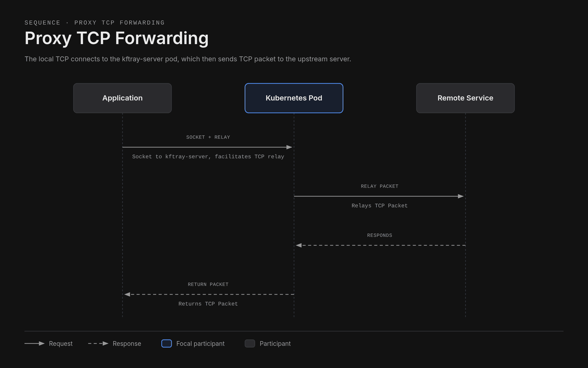This screenshot has height=368, width=588.
Task: Click the "Returns TCP Packet" caption
Action: [208, 304]
